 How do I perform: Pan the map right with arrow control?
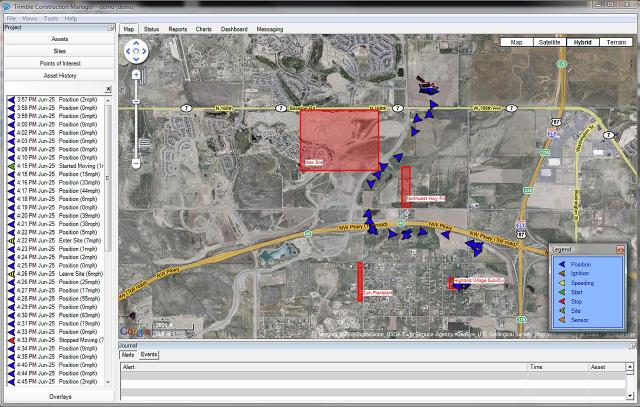pos(144,51)
